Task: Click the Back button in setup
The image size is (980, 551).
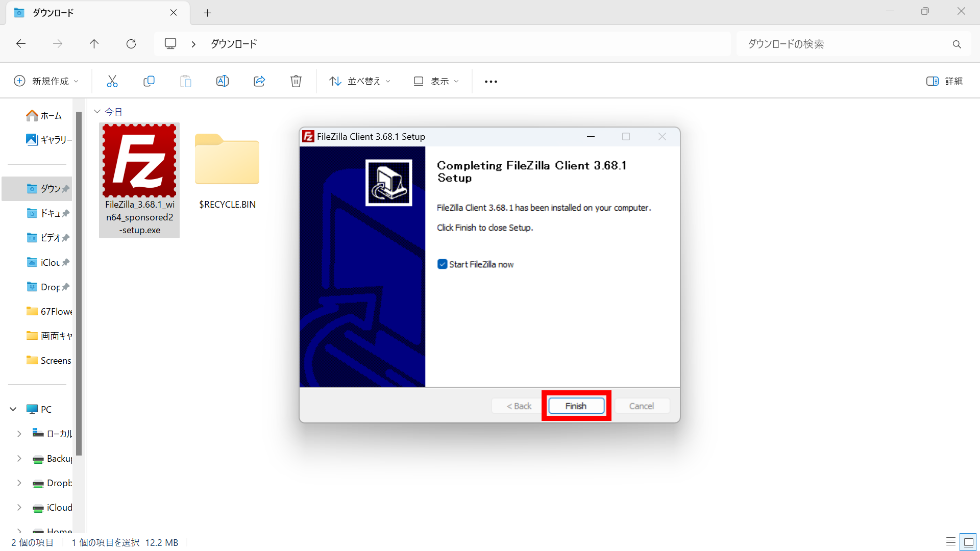Action: (519, 406)
